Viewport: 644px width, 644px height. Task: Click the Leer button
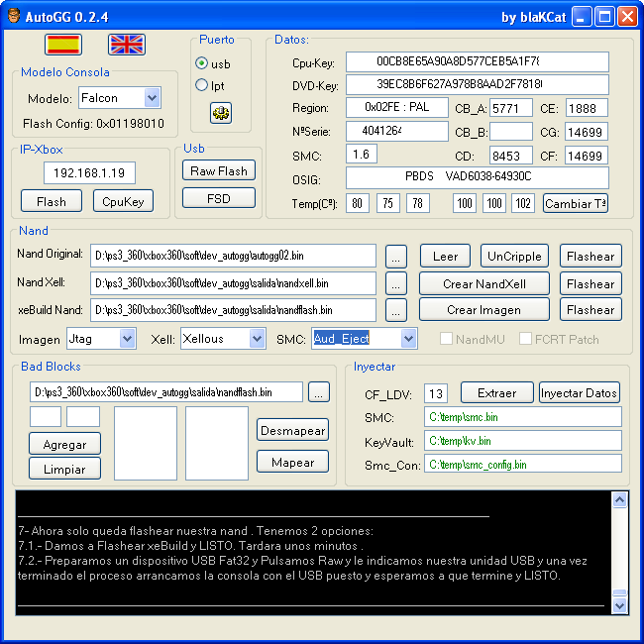click(x=445, y=256)
